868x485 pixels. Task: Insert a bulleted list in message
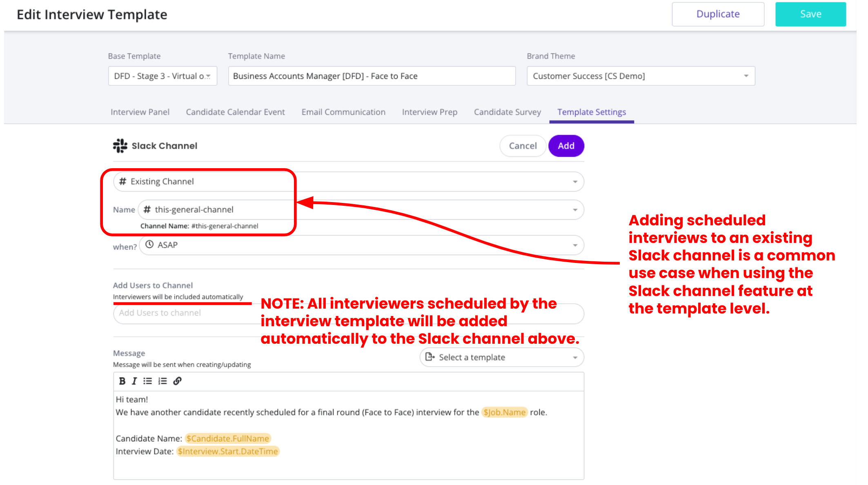tap(148, 381)
